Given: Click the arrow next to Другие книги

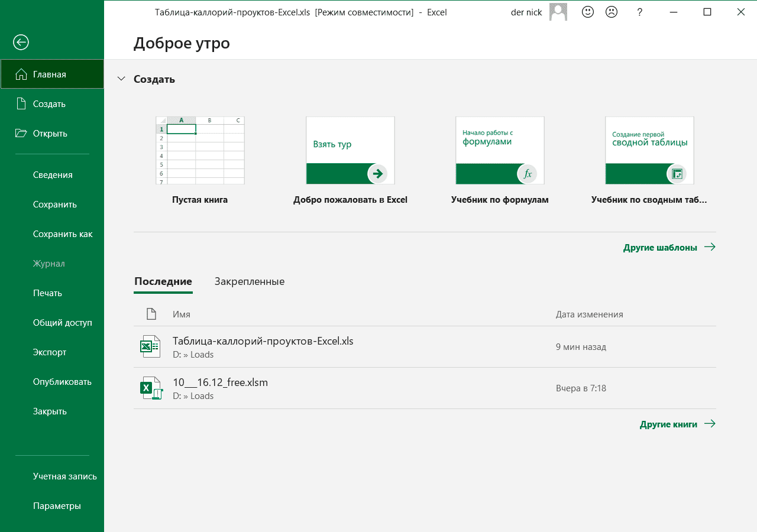Looking at the screenshot, I should click(710, 424).
